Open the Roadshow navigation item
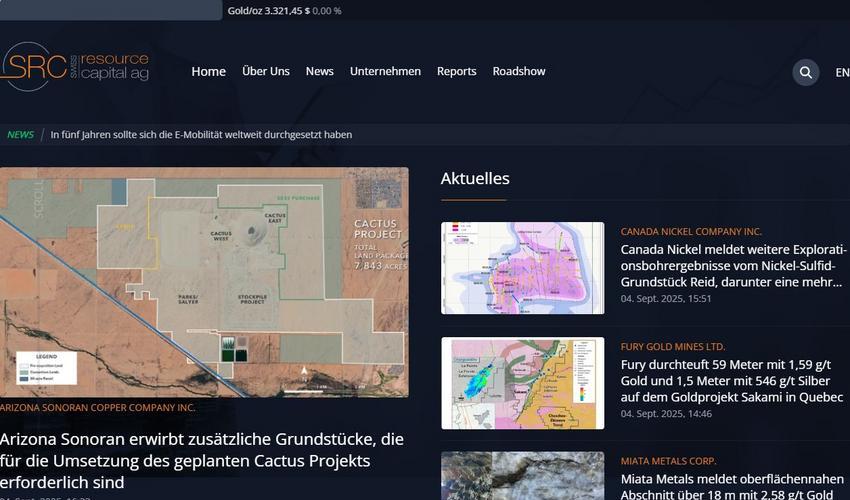This screenshot has width=850, height=500. tap(519, 72)
